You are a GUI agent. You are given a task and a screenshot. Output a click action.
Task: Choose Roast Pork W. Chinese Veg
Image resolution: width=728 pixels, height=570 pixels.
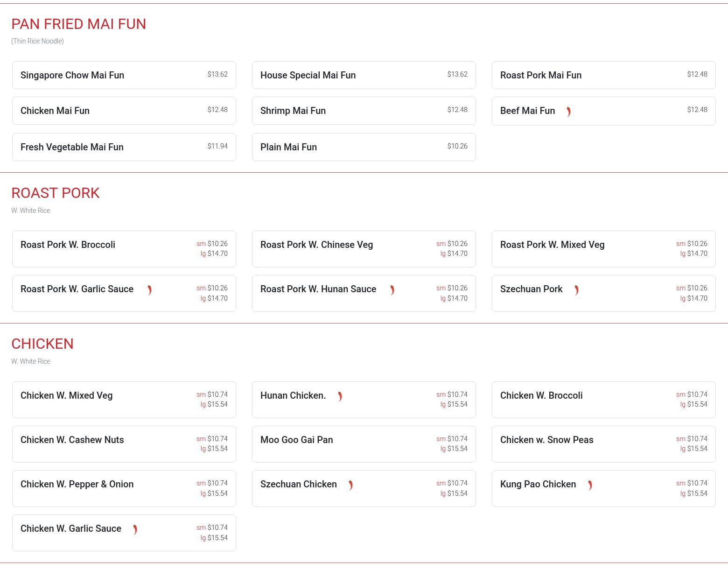[x=364, y=249]
